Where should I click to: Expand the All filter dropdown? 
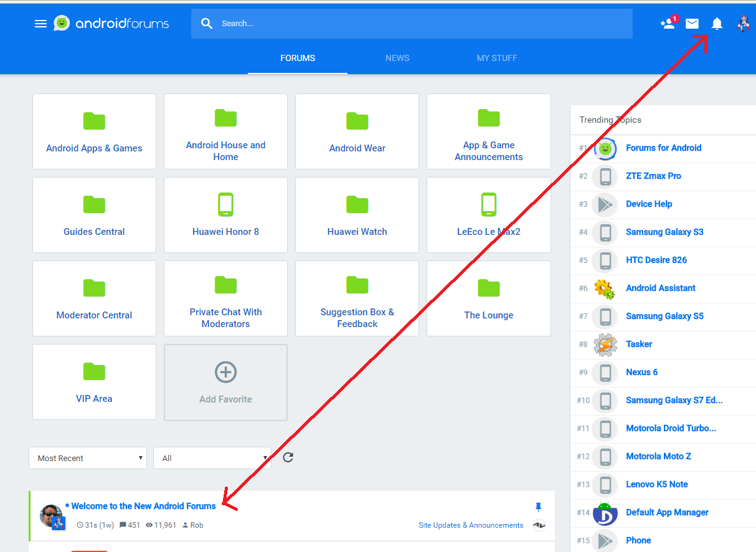[212, 458]
